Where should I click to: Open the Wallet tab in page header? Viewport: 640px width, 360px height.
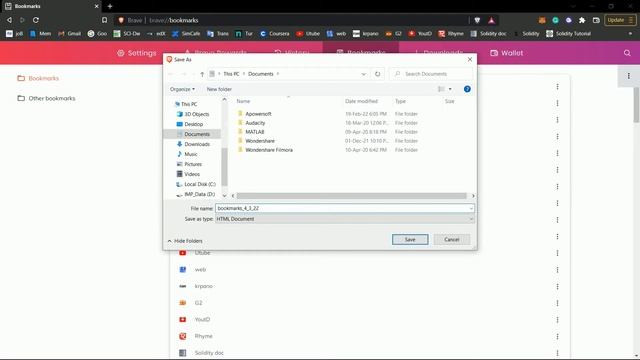[x=507, y=53]
